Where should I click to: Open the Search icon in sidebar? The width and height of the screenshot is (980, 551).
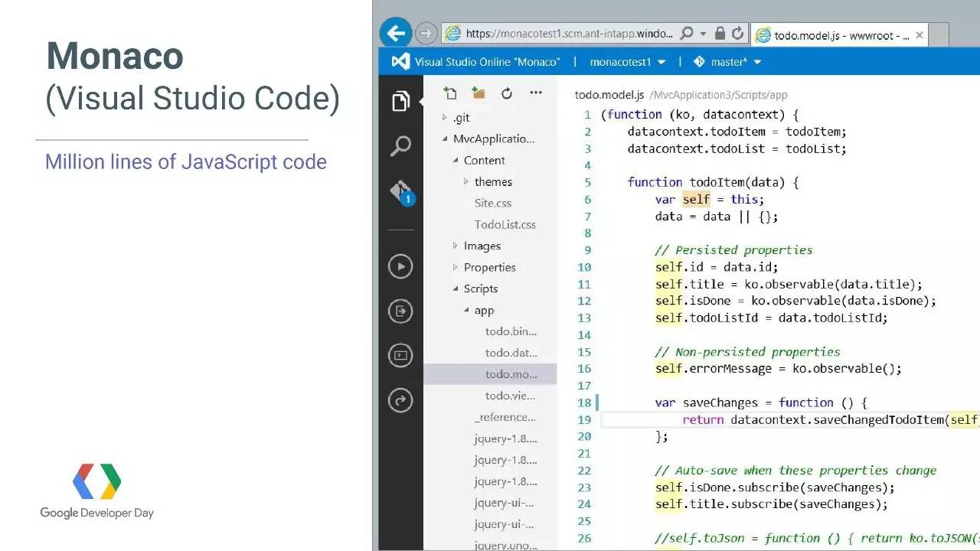[400, 145]
